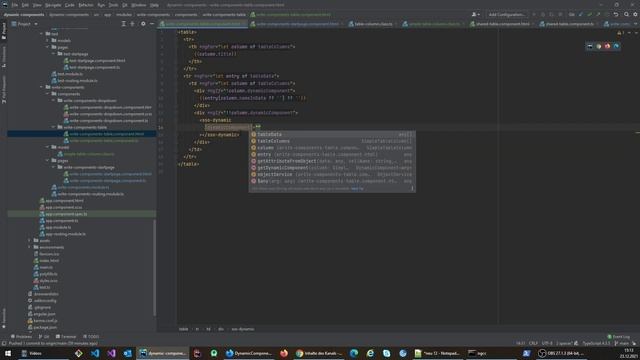Click the sso-dynamic breadcrumb at editor bottom
The image size is (640, 360).
(243, 329)
